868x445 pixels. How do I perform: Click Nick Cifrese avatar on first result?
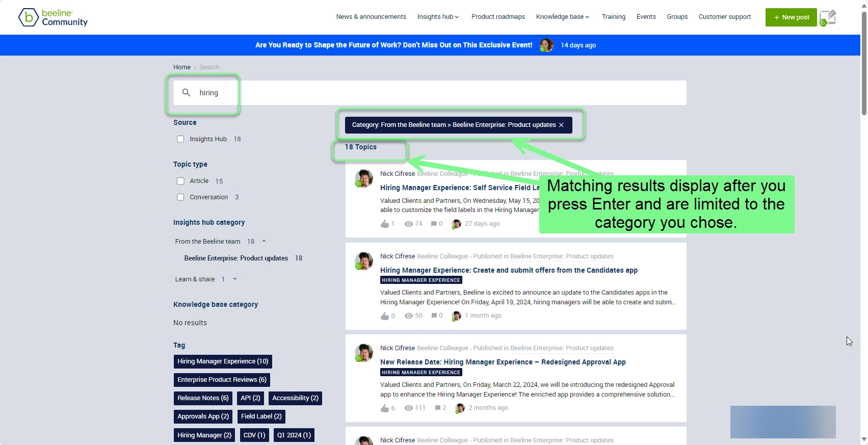[x=364, y=178]
